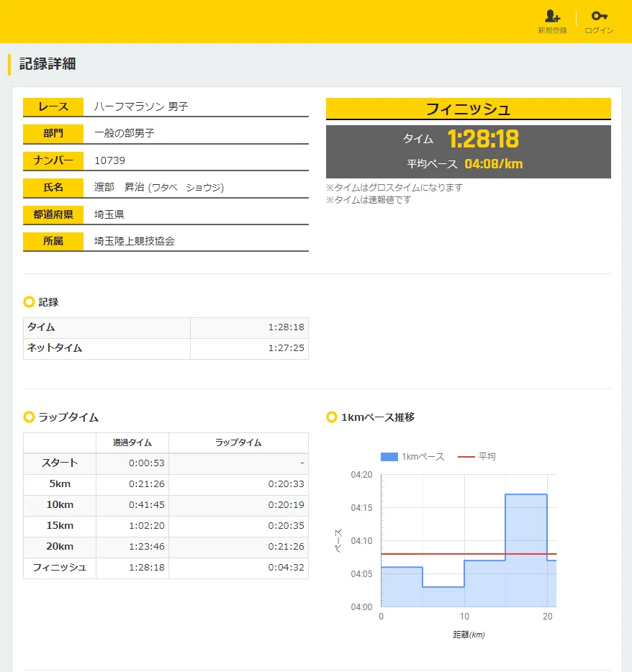Select the category value 一般の部男子
Image resolution: width=632 pixels, height=672 pixels.
click(x=125, y=133)
